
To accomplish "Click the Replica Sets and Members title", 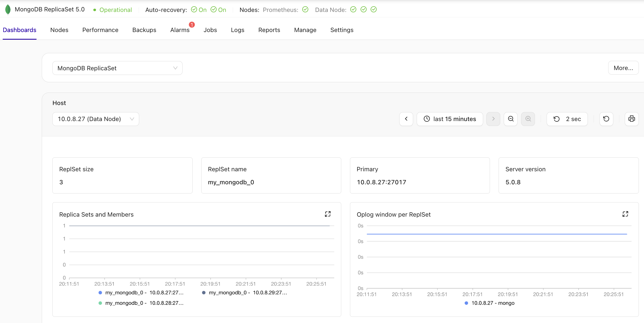I will coord(96,214).
